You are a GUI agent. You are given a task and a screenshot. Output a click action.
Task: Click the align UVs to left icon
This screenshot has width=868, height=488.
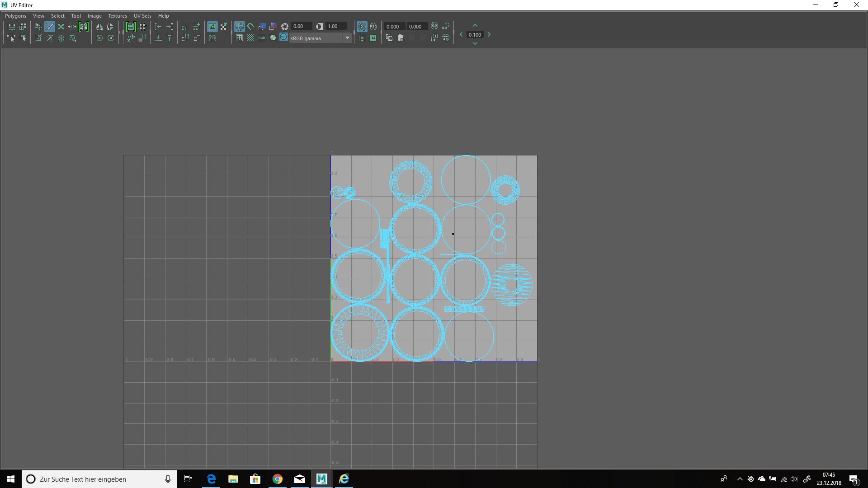tap(158, 27)
